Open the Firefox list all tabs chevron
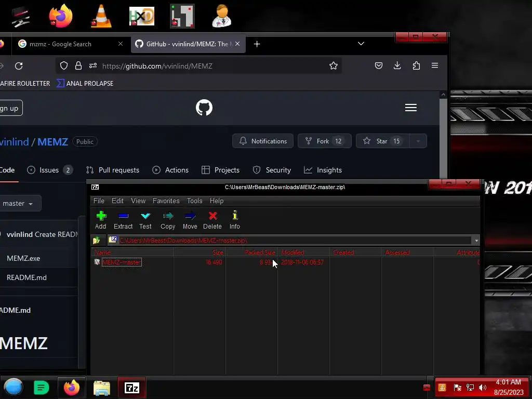 (361, 44)
